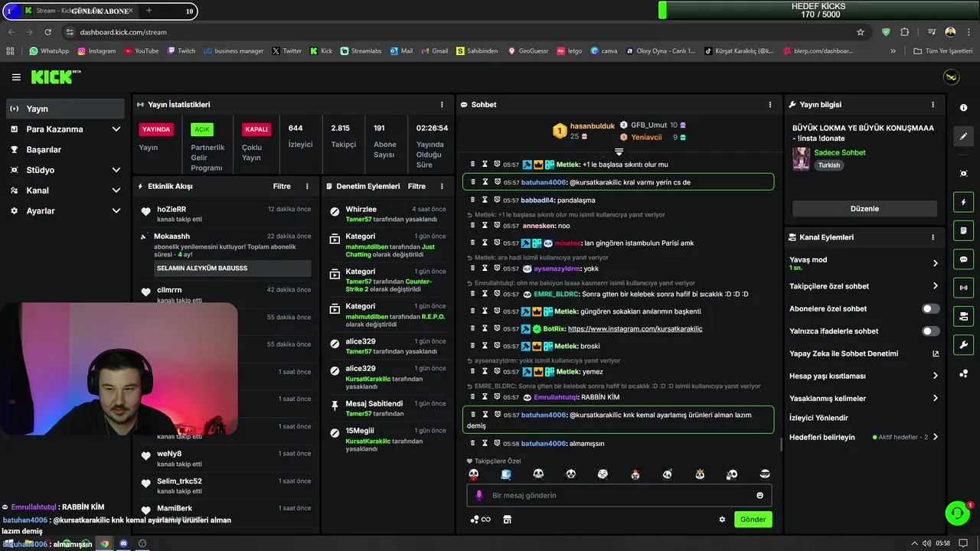Open Twitch bookmark in bookmarks bar
The width and height of the screenshot is (980, 551).
[181, 51]
